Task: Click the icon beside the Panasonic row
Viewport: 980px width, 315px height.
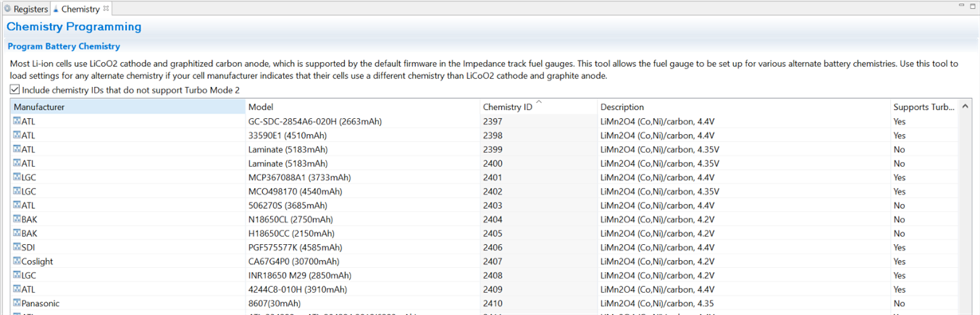Action: [x=17, y=304]
